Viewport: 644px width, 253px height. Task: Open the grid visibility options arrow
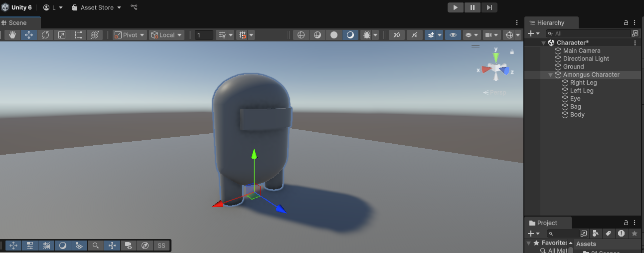[x=231, y=35]
